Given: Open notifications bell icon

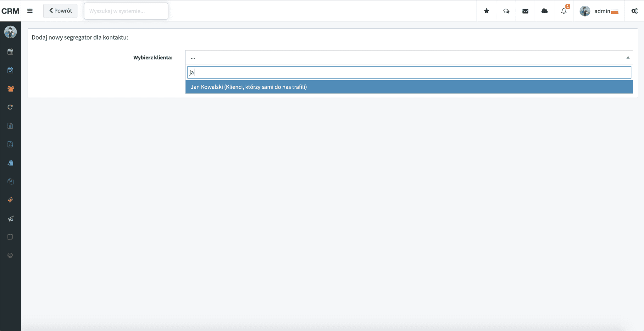Looking at the screenshot, I should tap(564, 11).
